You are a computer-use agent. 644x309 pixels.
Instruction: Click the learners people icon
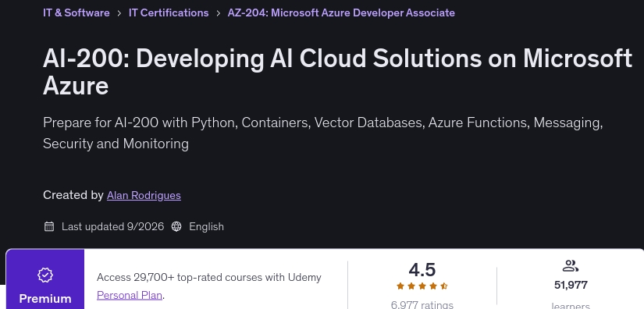click(570, 266)
